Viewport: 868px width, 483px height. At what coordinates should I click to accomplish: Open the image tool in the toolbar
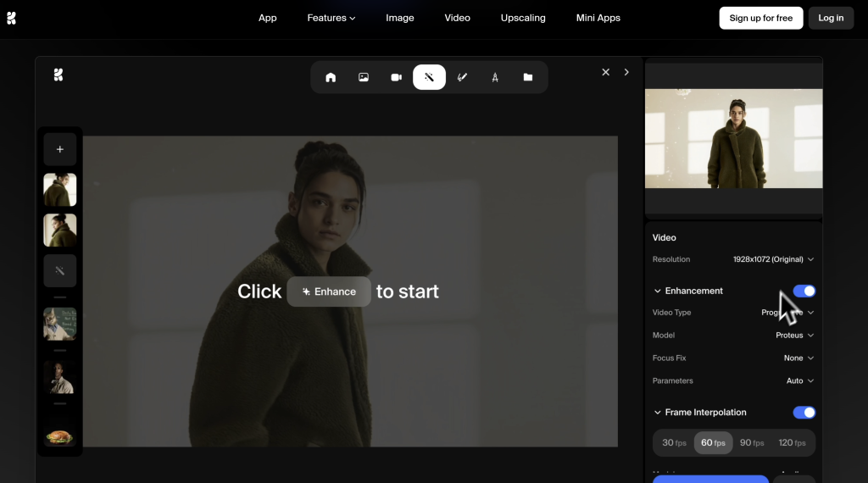[x=364, y=77]
